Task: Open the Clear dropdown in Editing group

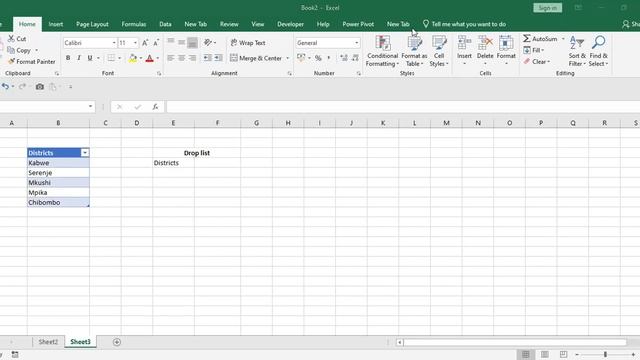Action: 537,62
